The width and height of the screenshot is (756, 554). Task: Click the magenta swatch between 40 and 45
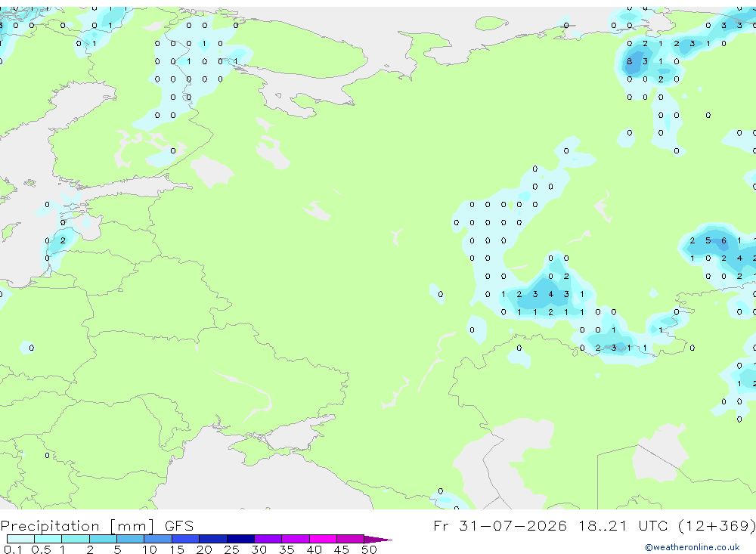(x=323, y=539)
